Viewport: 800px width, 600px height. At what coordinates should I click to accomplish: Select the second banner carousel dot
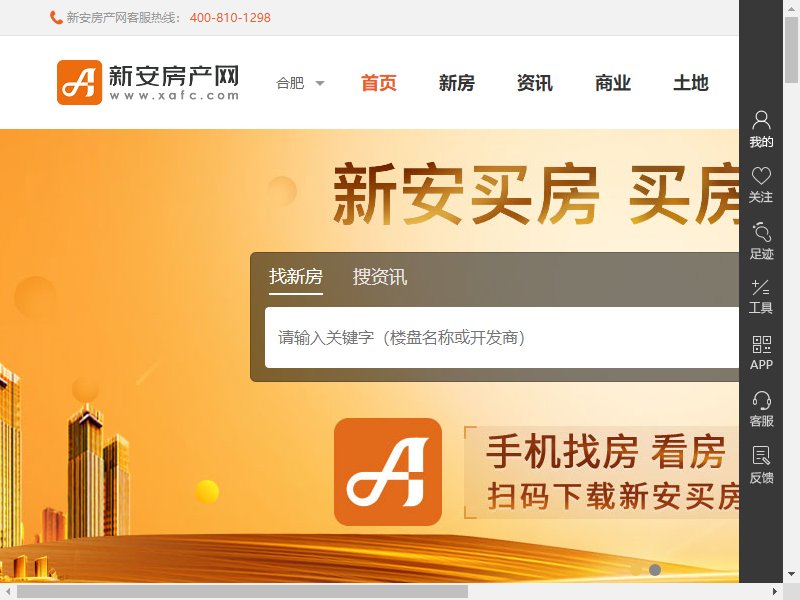click(x=655, y=570)
